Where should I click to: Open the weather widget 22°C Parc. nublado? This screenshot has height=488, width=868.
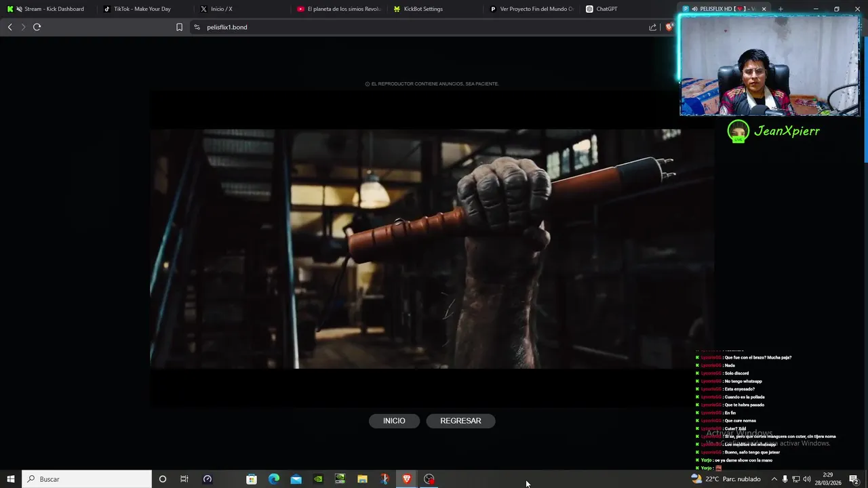click(726, 479)
